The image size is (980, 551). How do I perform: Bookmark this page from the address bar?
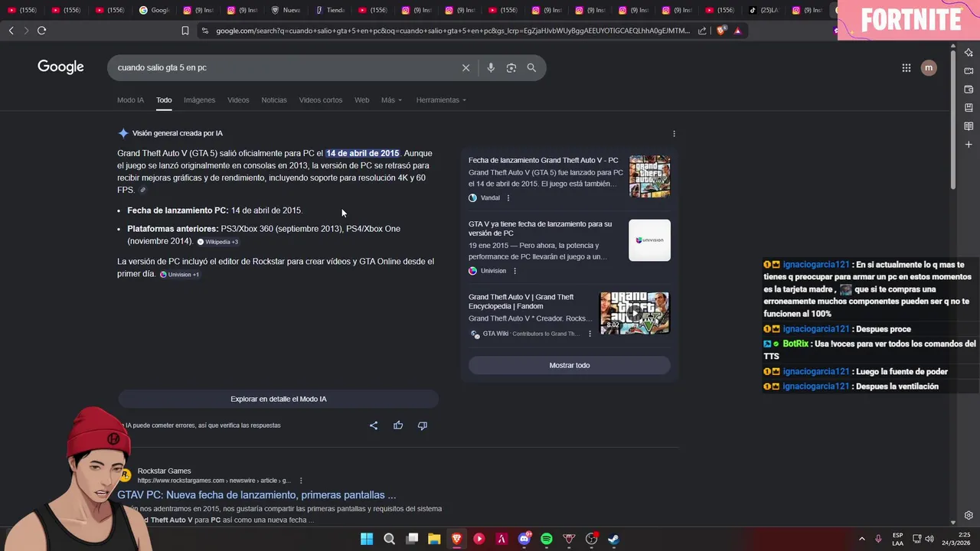[x=185, y=31]
